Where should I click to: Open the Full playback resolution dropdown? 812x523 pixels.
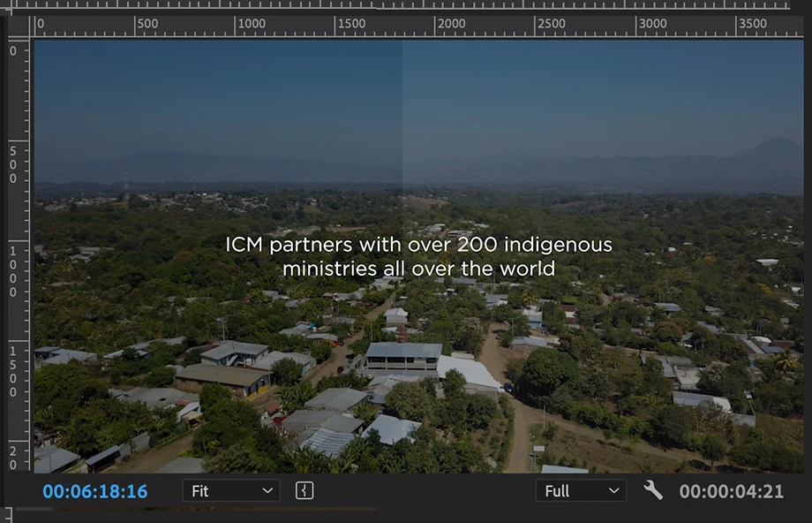pyautogui.click(x=581, y=491)
